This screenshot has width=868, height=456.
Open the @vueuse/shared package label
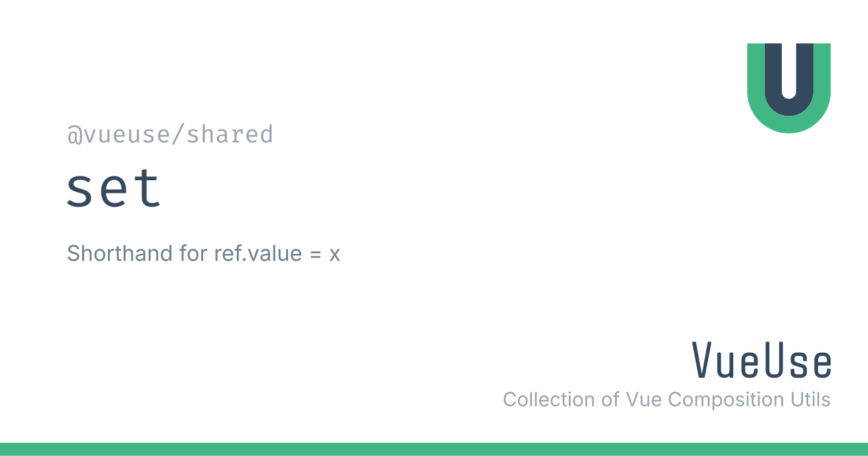point(170,135)
